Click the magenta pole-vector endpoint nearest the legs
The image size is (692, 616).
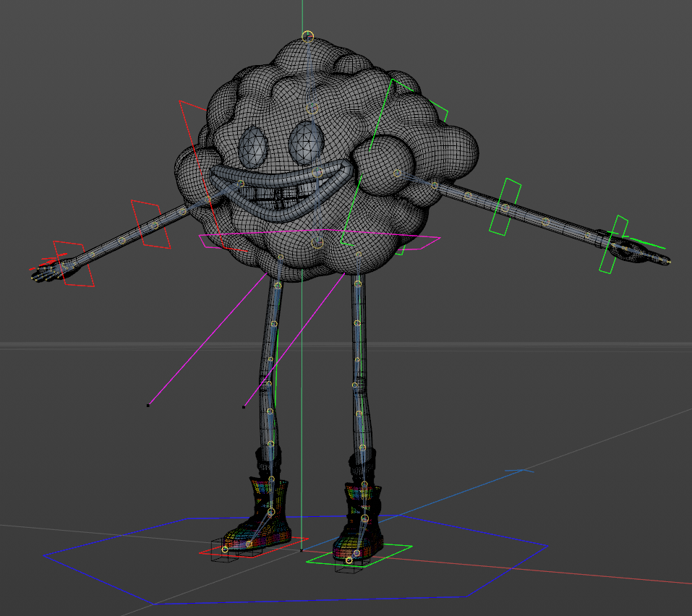(x=244, y=407)
